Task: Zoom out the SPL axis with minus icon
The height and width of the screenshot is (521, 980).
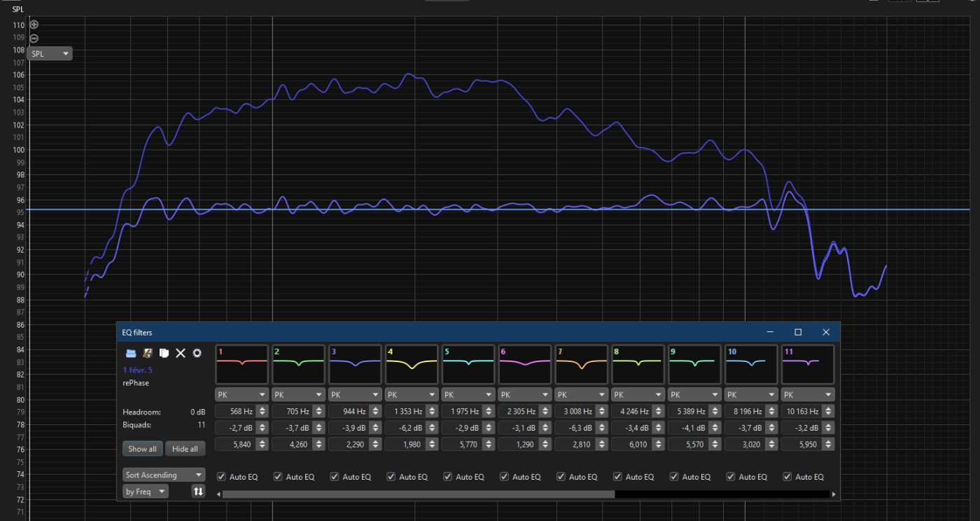Action: [x=34, y=39]
